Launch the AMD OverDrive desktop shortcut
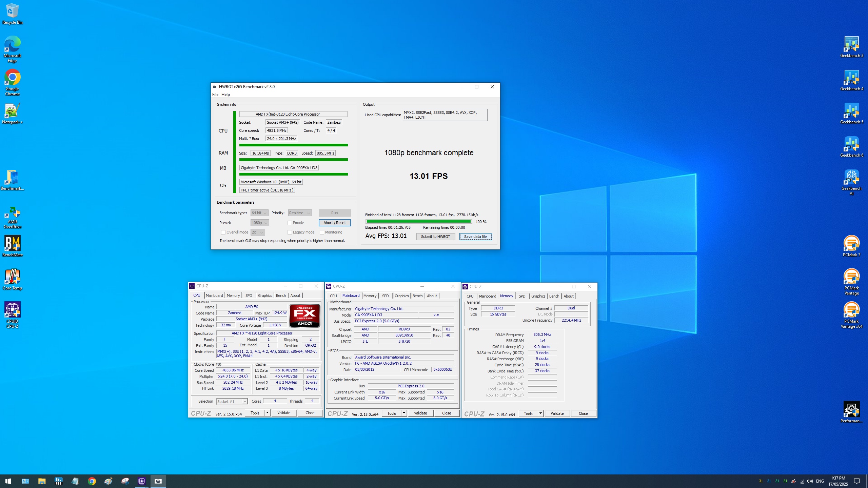Image resolution: width=868 pixels, height=488 pixels. click(x=12, y=218)
